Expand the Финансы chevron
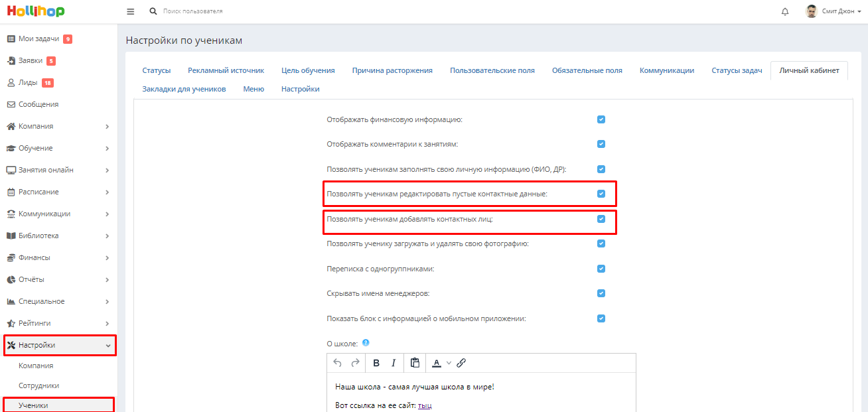The height and width of the screenshot is (412, 868). (108, 258)
